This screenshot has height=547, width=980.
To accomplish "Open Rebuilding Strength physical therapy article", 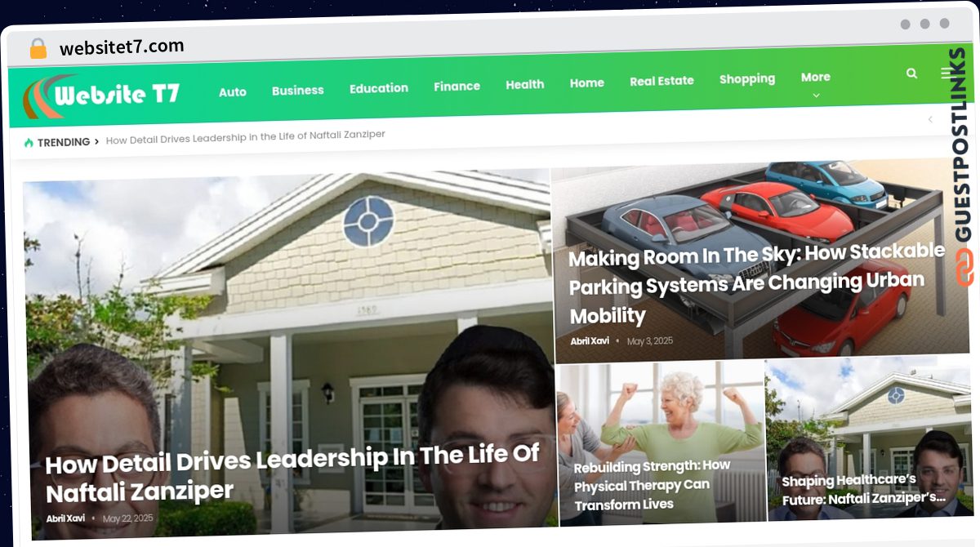I will click(x=653, y=485).
